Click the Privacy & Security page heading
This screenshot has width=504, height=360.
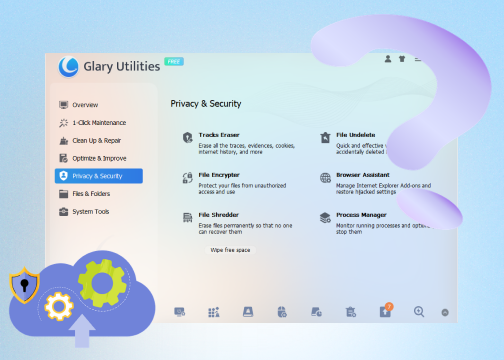206,104
